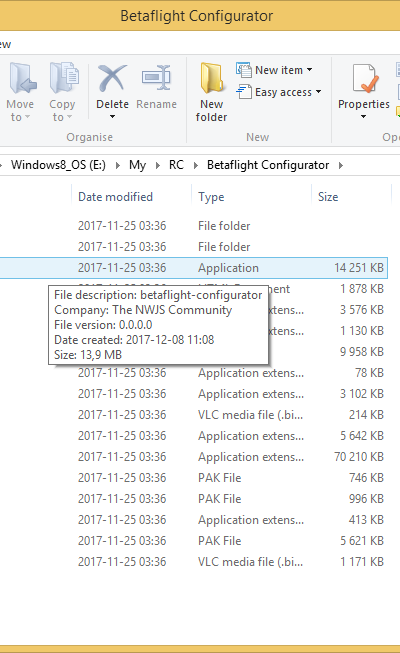Click the Rename icon in ribbon
400x653 pixels.
[x=156, y=78]
